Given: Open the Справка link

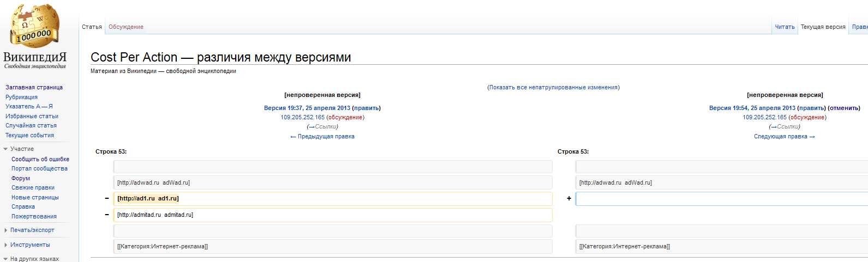Looking at the screenshot, I should point(23,206).
